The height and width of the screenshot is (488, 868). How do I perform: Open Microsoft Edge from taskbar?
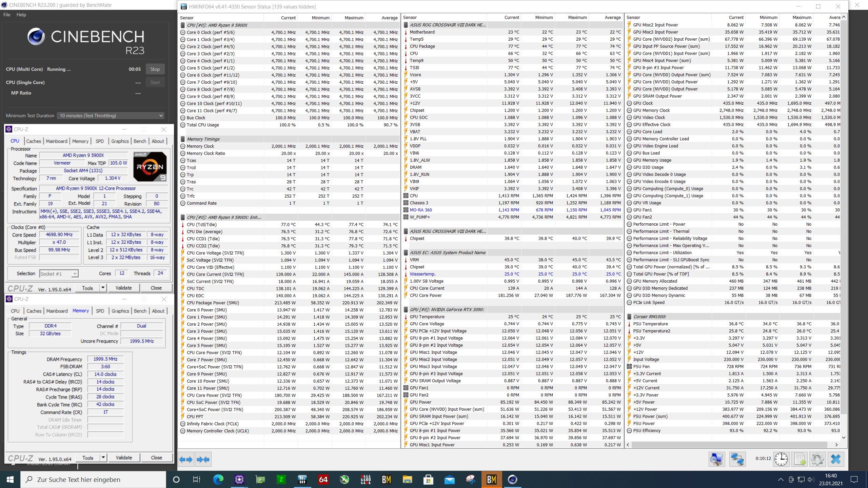point(218,479)
